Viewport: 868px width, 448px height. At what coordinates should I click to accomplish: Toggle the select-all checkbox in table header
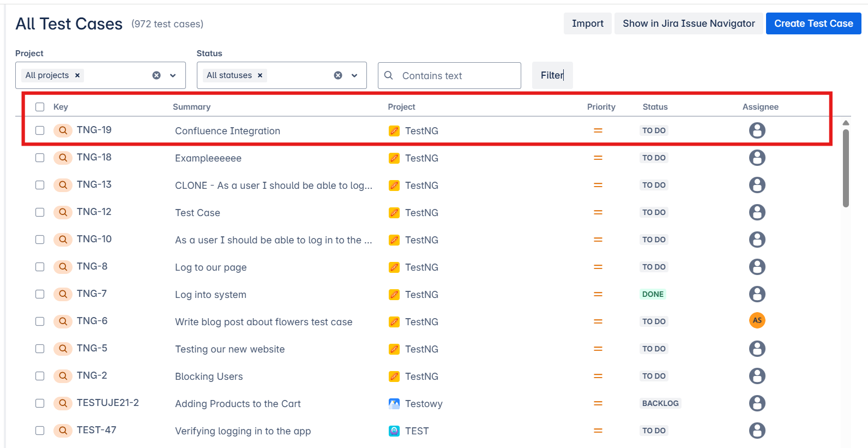(x=40, y=107)
